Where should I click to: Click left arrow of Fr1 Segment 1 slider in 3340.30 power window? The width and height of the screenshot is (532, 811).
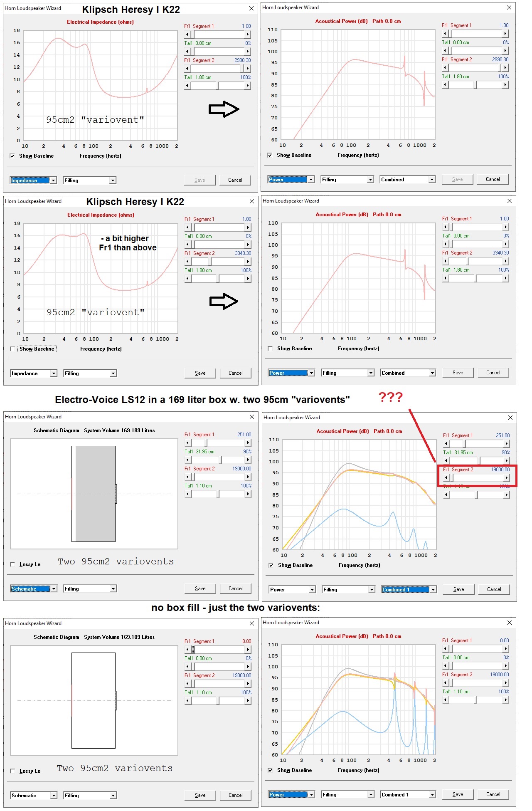(x=446, y=227)
